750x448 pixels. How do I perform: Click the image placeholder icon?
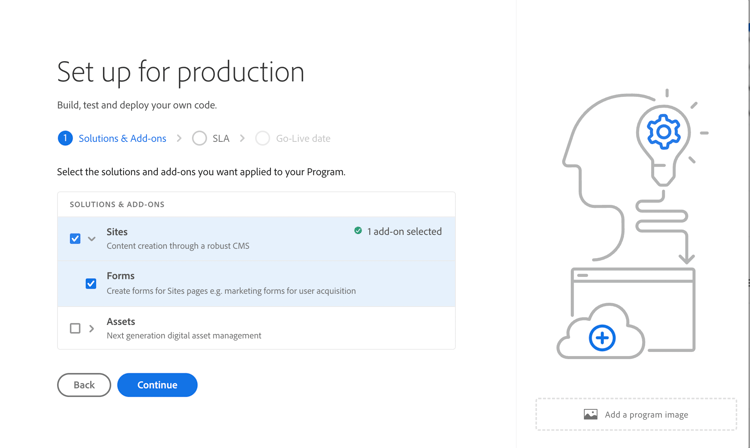point(591,414)
